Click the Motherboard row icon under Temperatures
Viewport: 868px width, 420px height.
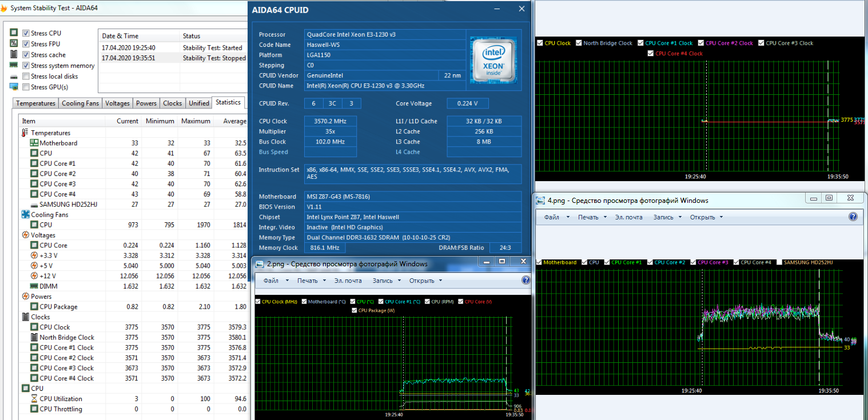pyautogui.click(x=34, y=143)
